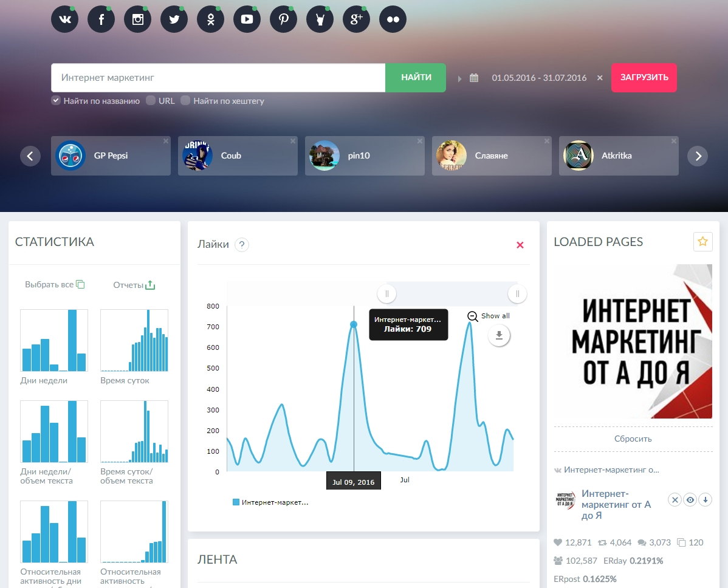The height and width of the screenshot is (588, 728).
Task: Click Выбрать все in statistics panel
Action: [x=55, y=284]
